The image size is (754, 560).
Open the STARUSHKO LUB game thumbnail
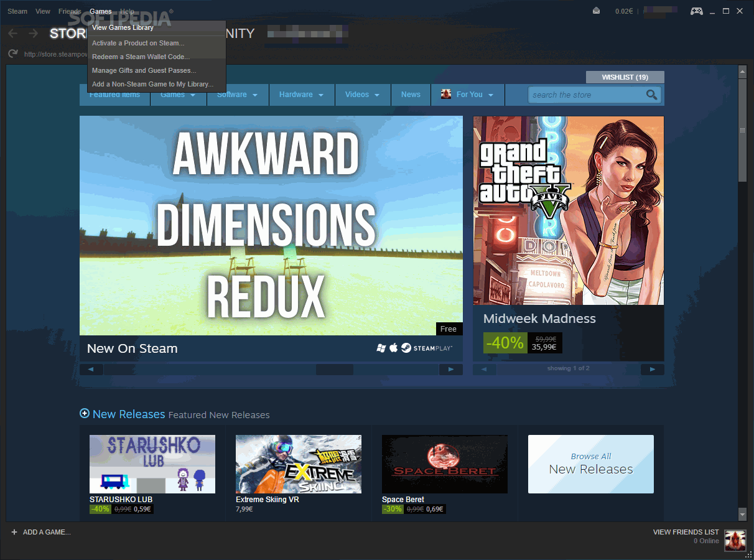pos(152,464)
